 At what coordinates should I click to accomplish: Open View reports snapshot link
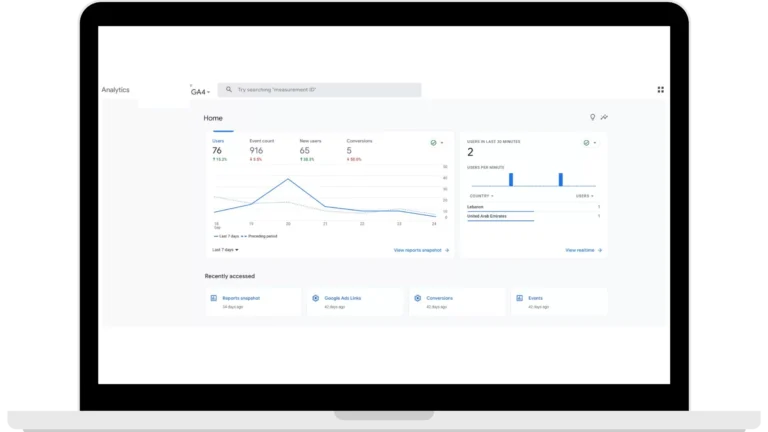pos(417,250)
